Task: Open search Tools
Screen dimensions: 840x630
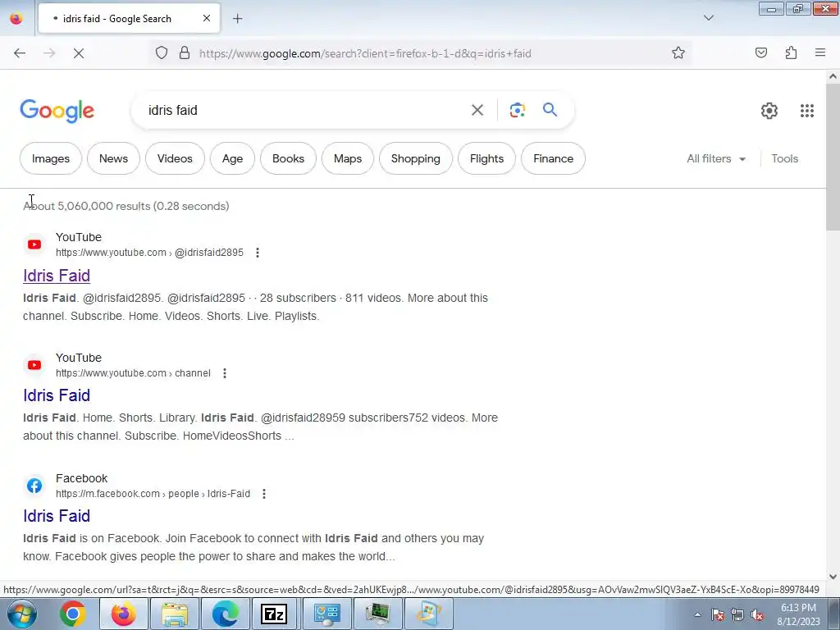Action: coord(785,159)
